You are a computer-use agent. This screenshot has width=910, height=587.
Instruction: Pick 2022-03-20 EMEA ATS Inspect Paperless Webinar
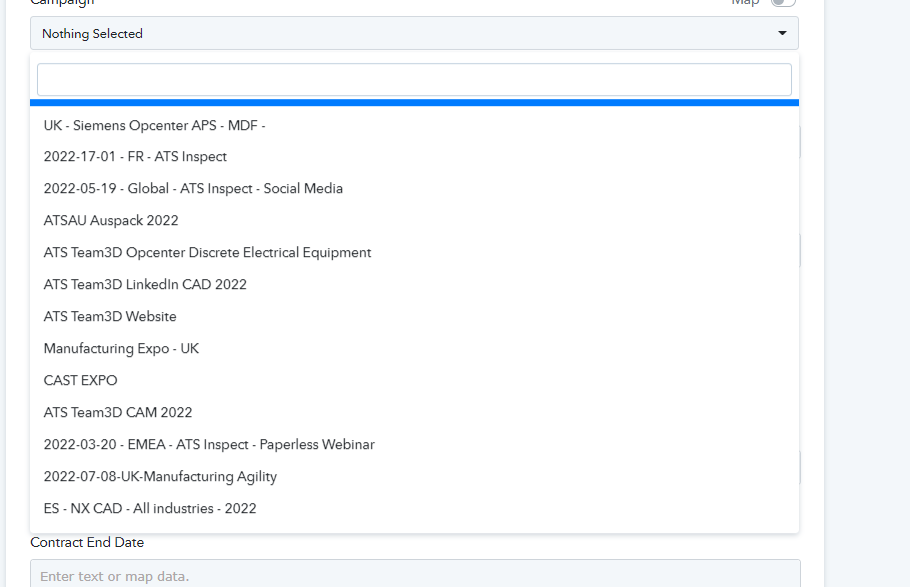[x=414, y=444]
